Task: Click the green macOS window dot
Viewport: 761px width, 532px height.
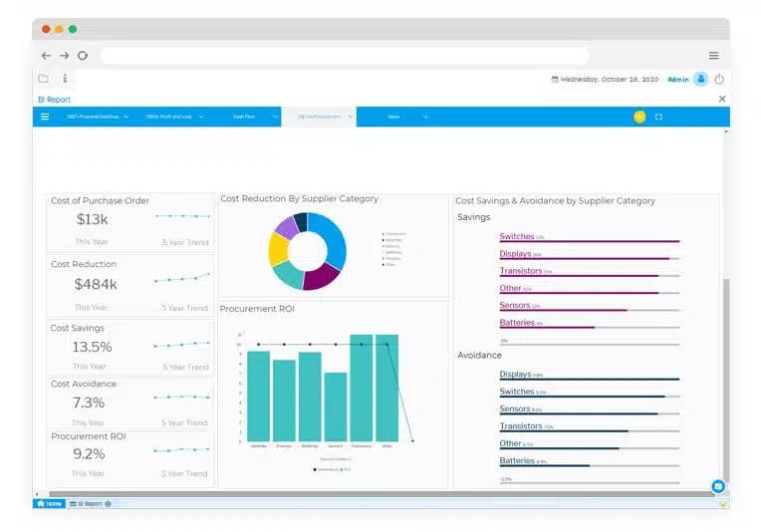Action: (73, 29)
